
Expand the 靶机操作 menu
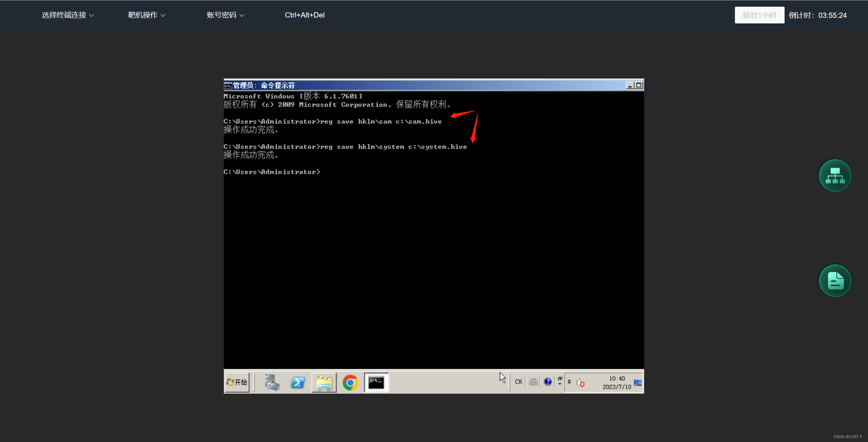click(146, 15)
